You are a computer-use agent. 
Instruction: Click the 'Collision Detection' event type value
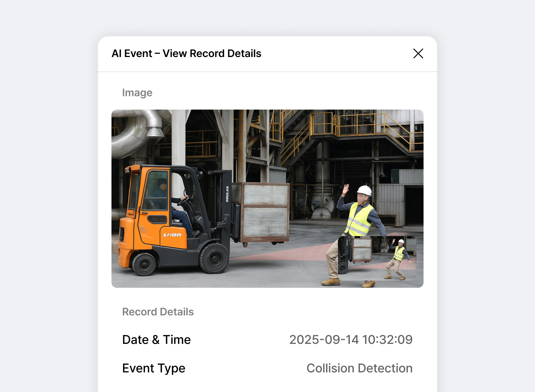(359, 368)
